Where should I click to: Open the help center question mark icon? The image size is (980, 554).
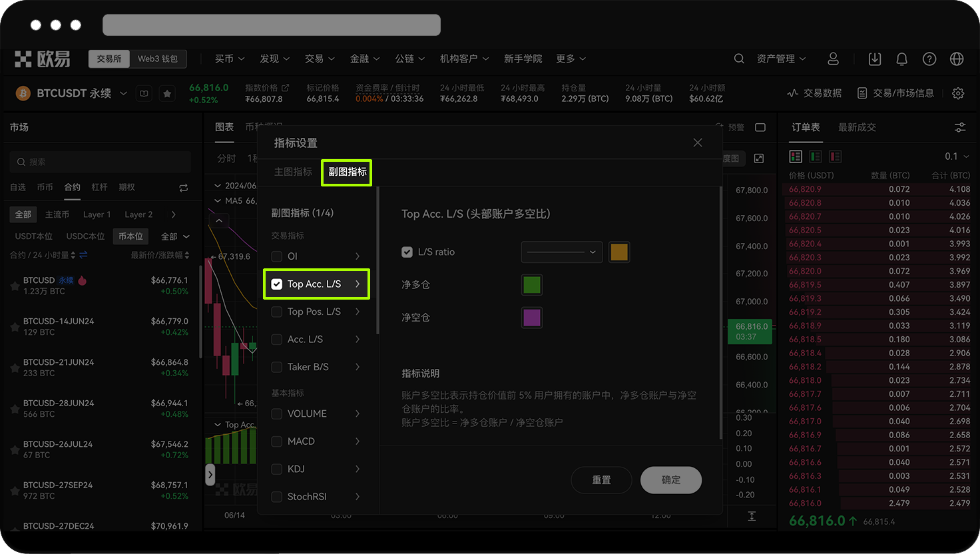(x=929, y=59)
